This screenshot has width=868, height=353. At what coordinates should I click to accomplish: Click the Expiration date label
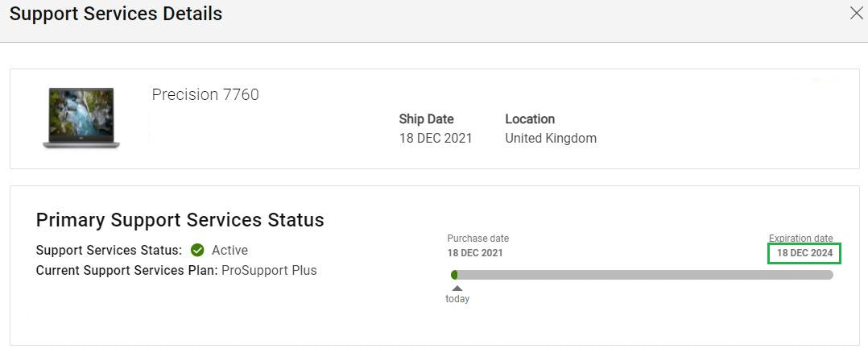click(800, 239)
